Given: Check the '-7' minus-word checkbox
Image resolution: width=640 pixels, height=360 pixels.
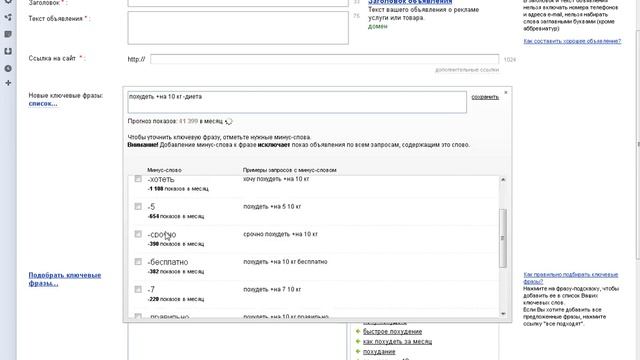Looking at the screenshot, I should pos(138,289).
